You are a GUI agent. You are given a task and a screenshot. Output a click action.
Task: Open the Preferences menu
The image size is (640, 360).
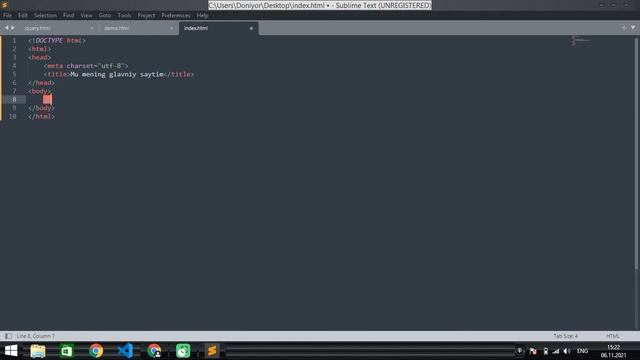pyautogui.click(x=176, y=16)
